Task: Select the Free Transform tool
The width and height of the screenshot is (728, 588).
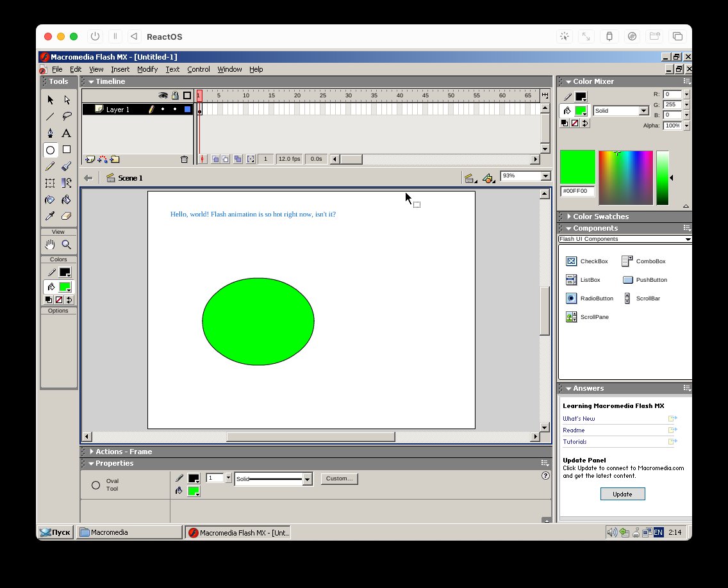Action: coord(50,183)
